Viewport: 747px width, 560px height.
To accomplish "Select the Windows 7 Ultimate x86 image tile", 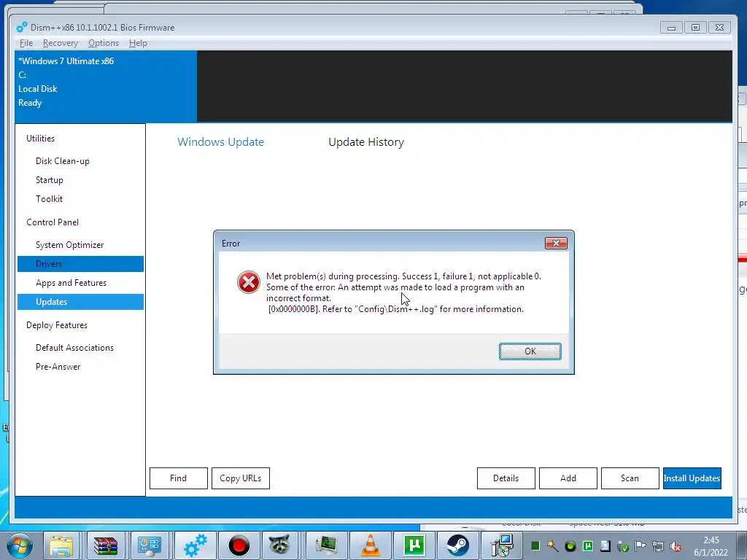I will 106,86.
